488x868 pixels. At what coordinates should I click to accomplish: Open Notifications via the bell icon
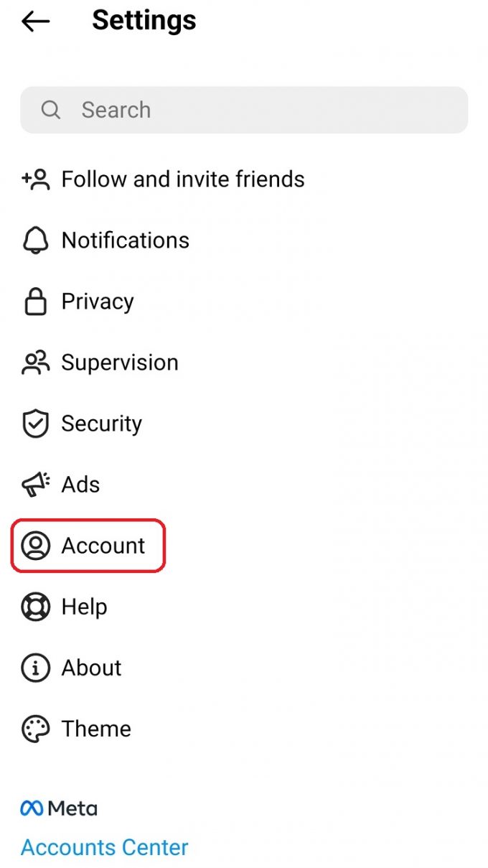click(x=34, y=241)
